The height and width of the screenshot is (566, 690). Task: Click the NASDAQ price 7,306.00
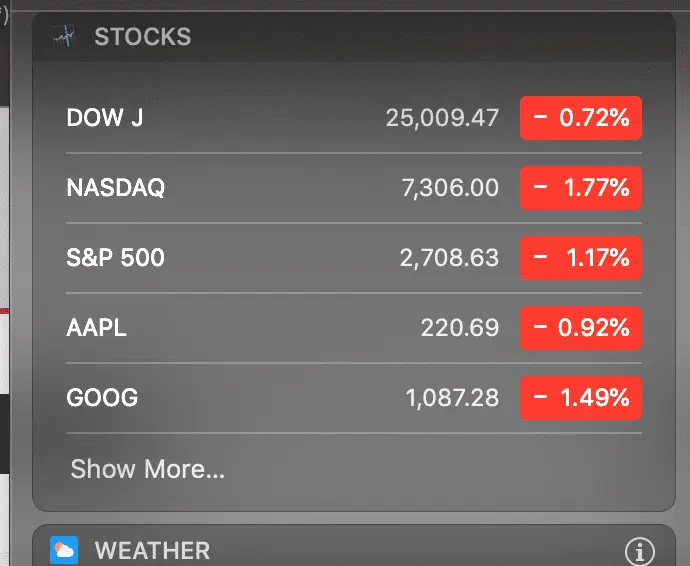(450, 188)
